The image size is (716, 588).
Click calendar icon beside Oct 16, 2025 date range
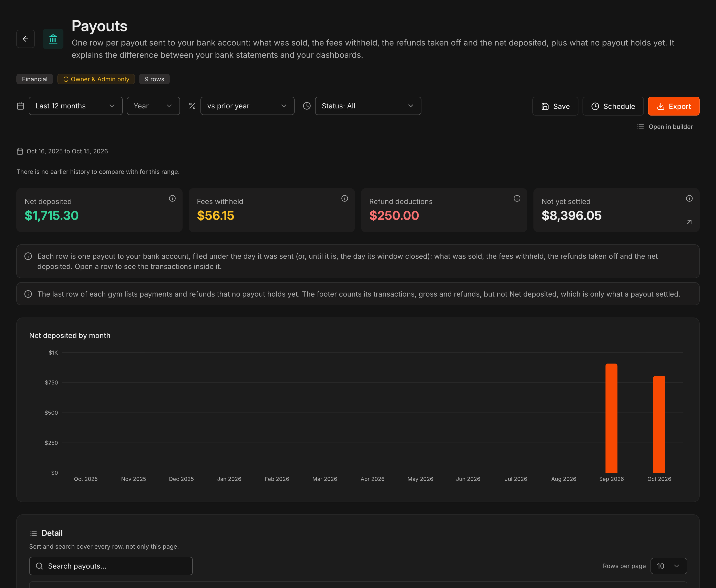point(20,151)
